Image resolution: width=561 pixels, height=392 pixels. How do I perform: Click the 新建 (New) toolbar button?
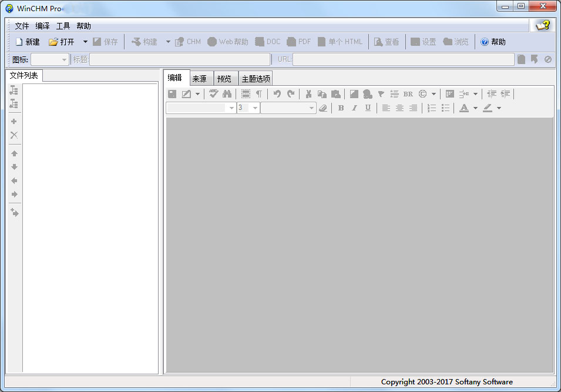[28, 42]
